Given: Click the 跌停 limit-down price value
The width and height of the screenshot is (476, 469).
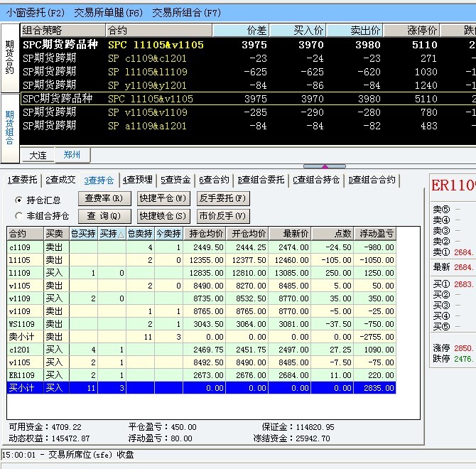Looking at the screenshot, I should pos(464,359).
